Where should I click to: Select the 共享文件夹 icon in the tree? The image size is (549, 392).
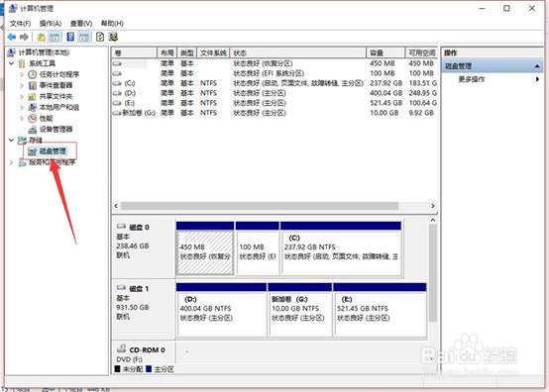tap(33, 96)
